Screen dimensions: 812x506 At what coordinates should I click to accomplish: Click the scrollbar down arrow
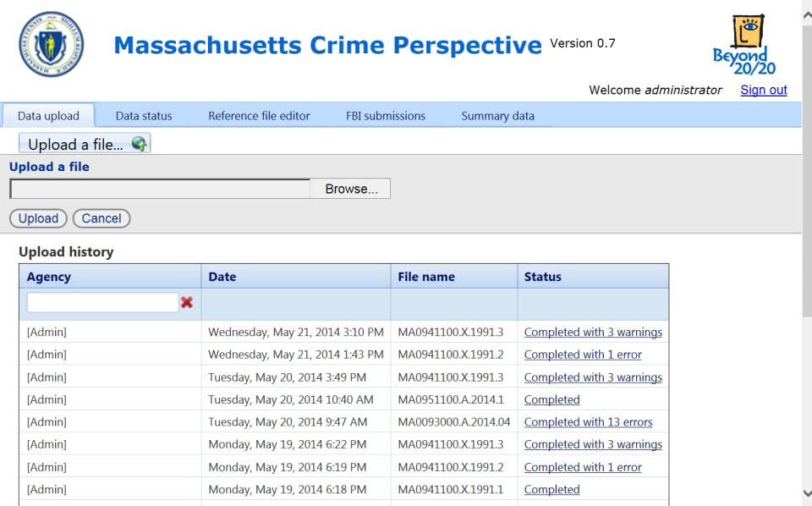coord(806,493)
